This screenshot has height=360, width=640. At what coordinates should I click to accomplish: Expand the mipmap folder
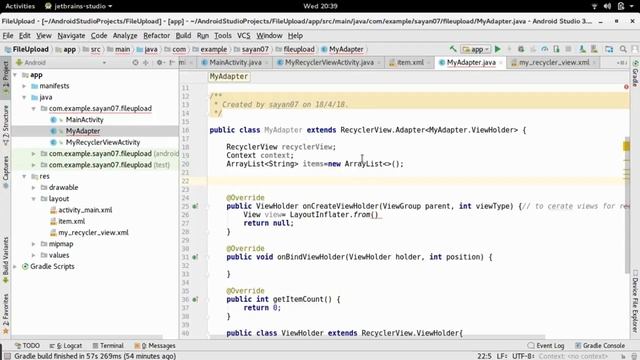pos(33,244)
